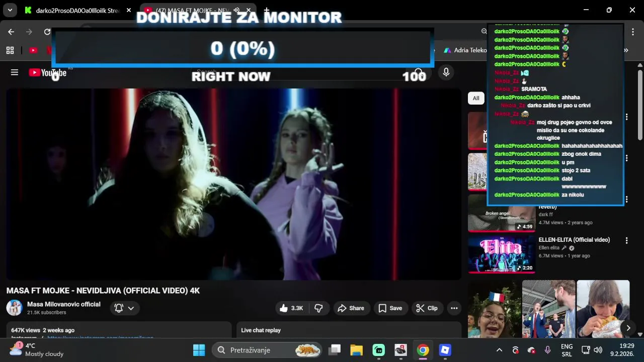
Task: Go to the YouTube home logo
Action: 47,73
